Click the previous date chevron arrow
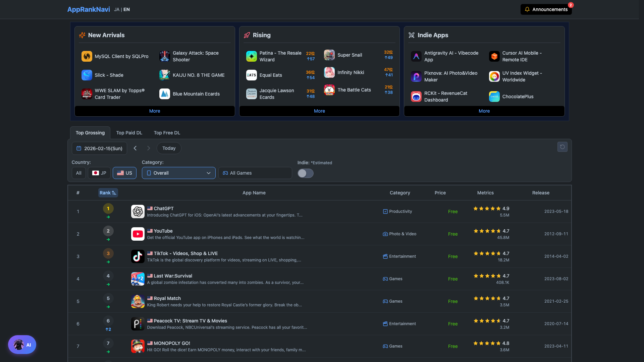Viewport: 644px width, 362px height. point(135,148)
